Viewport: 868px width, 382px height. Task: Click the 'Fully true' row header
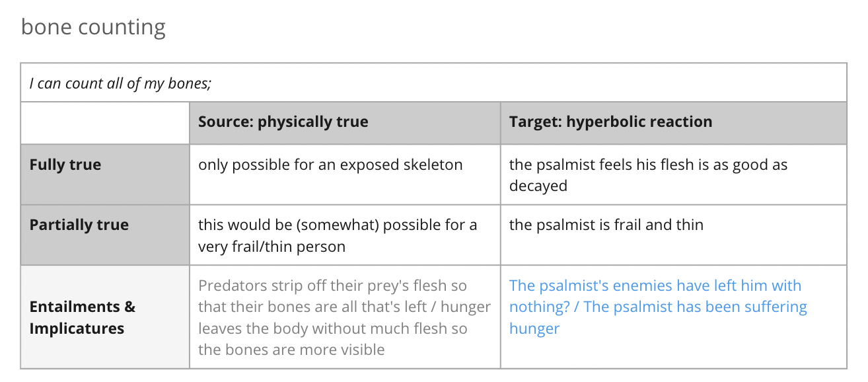click(65, 165)
